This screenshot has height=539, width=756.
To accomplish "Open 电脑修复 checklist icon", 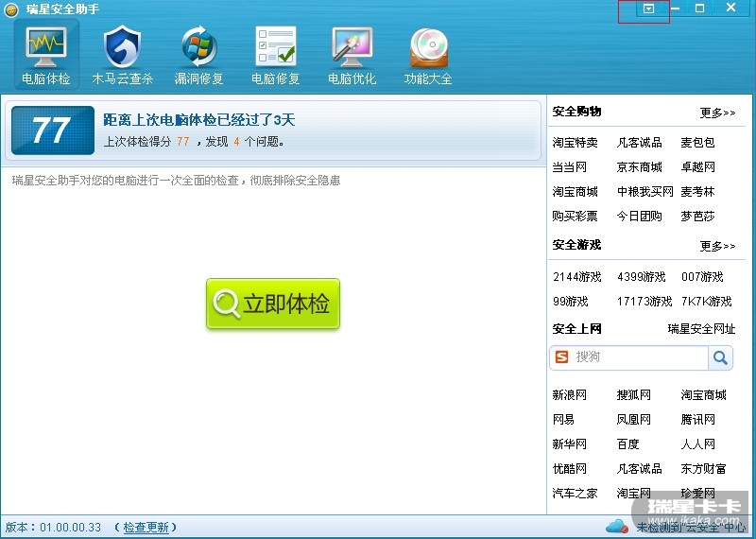I will click(x=275, y=46).
